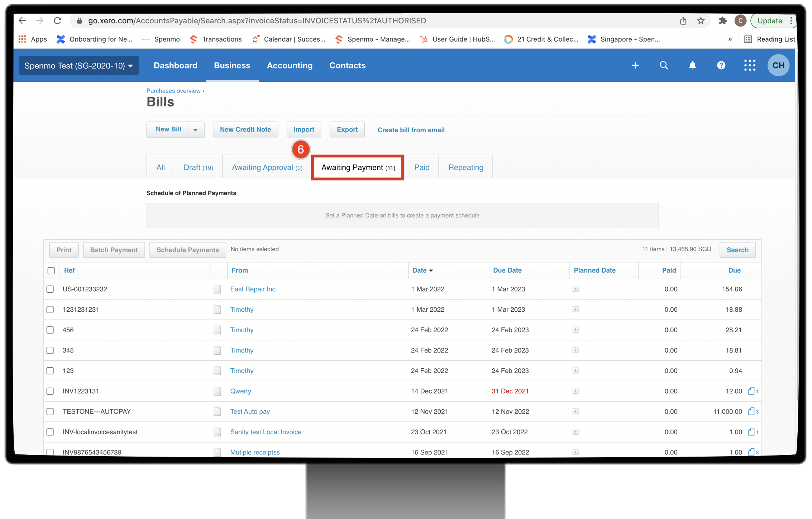
Task: Open the CH user account avatar
Action: click(x=778, y=65)
